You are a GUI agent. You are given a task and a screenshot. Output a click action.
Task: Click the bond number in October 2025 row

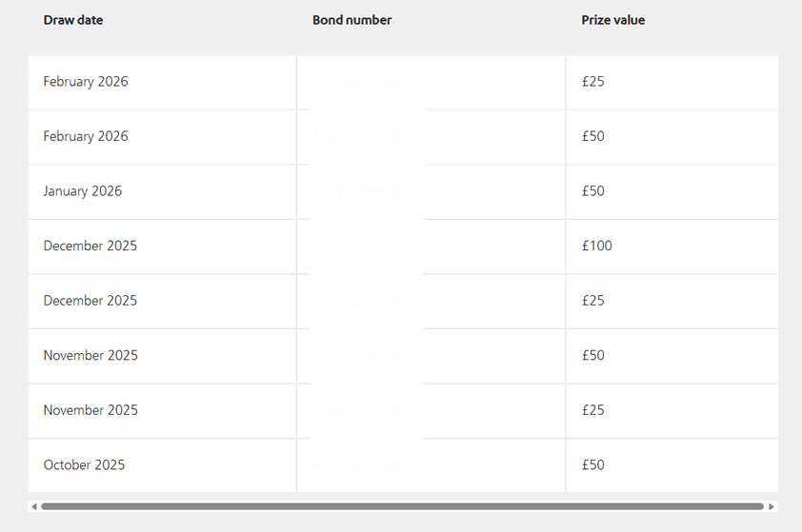pyautogui.click(x=355, y=465)
